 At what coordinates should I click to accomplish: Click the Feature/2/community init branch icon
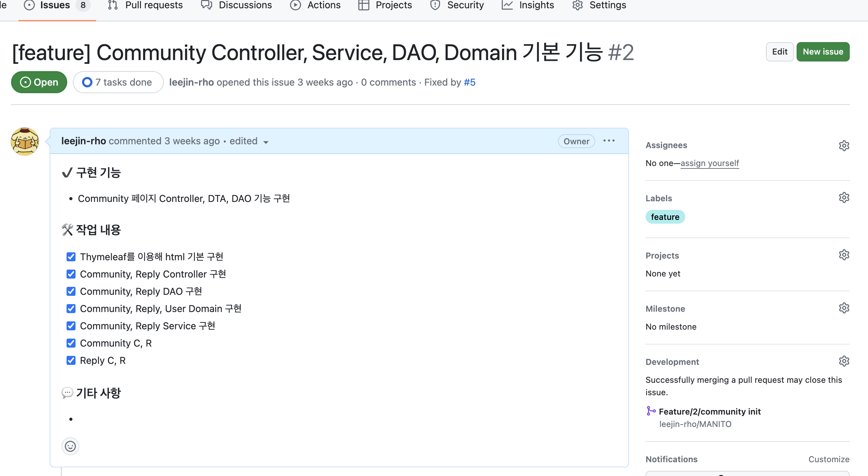click(x=650, y=411)
